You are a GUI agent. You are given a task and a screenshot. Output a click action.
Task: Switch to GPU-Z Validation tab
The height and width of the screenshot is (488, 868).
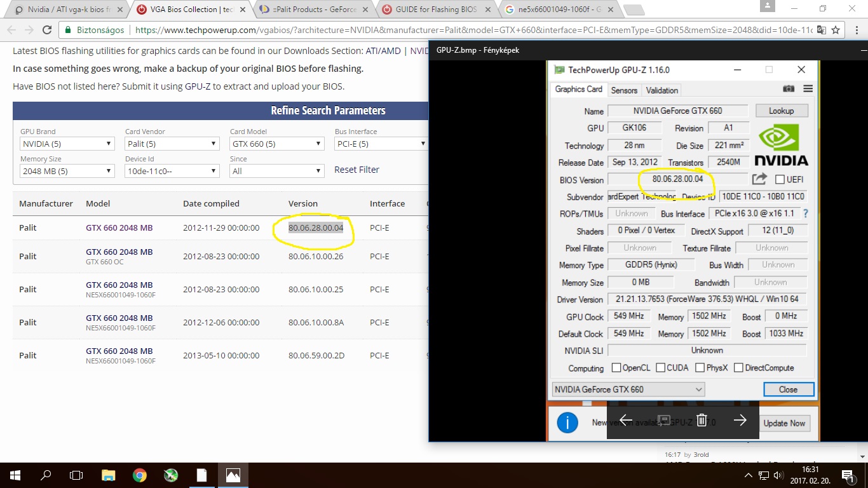662,90
